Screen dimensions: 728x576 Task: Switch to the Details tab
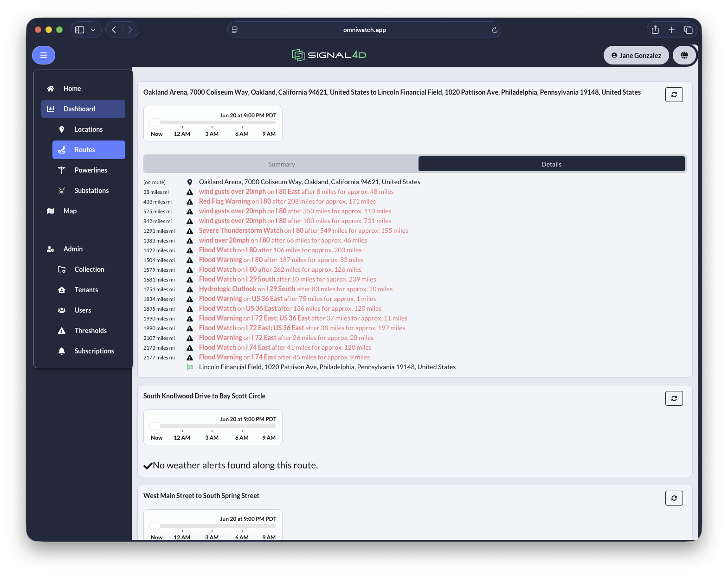(551, 164)
